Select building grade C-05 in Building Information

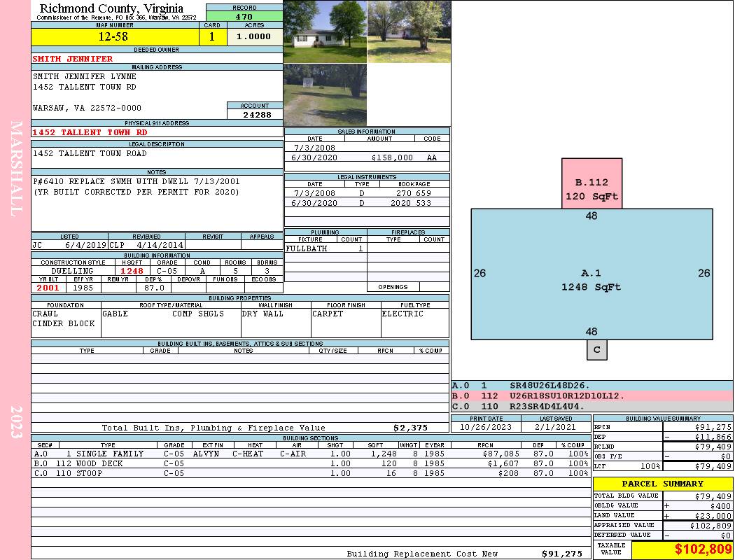[x=167, y=271]
